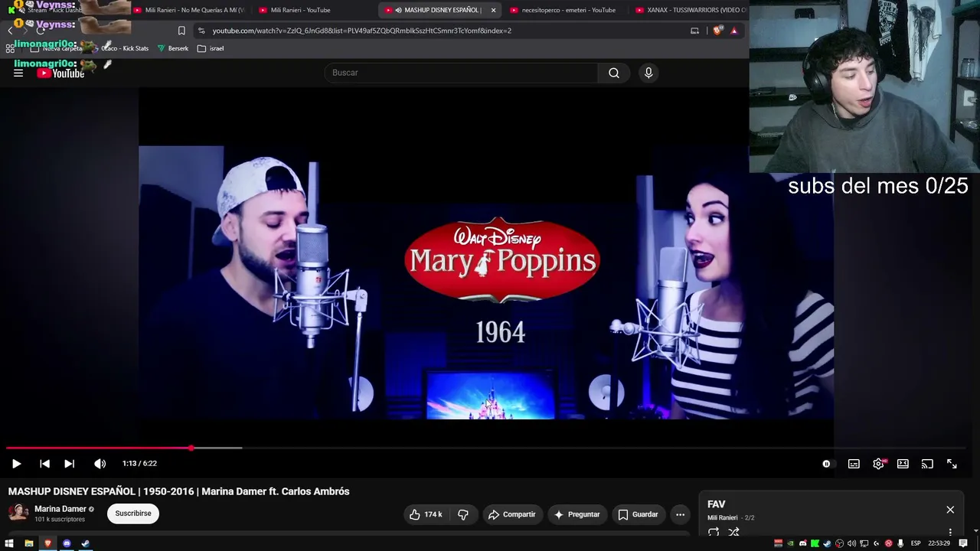Open the clock showing 22:53:29
The image size is (980, 551).
coord(939,543)
